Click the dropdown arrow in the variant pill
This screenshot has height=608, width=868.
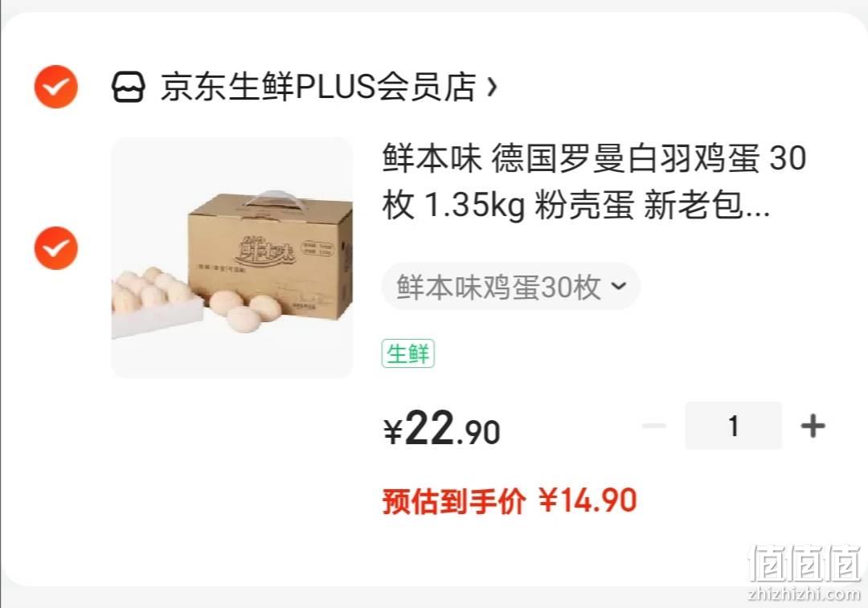point(619,286)
